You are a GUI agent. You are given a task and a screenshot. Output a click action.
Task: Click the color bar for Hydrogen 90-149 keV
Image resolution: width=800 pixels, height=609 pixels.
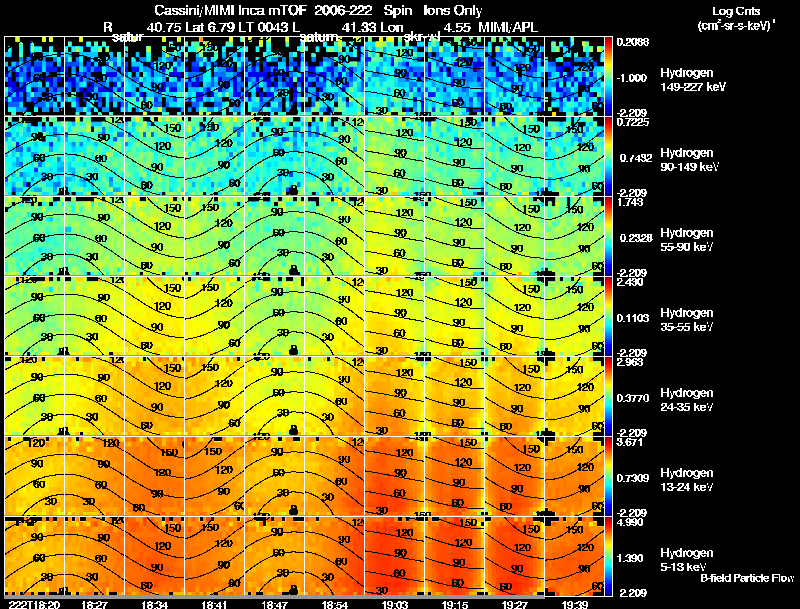[x=608, y=156]
